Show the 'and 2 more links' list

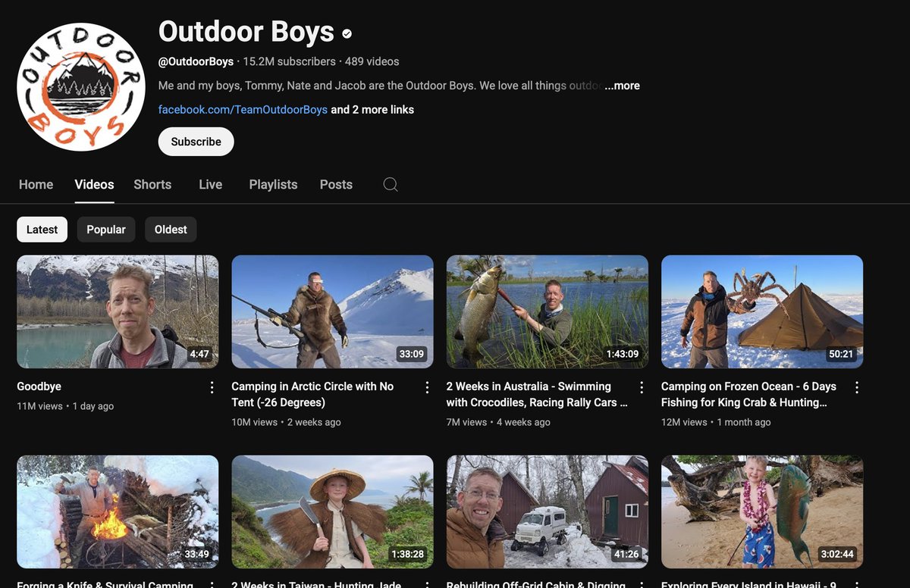[x=372, y=110]
